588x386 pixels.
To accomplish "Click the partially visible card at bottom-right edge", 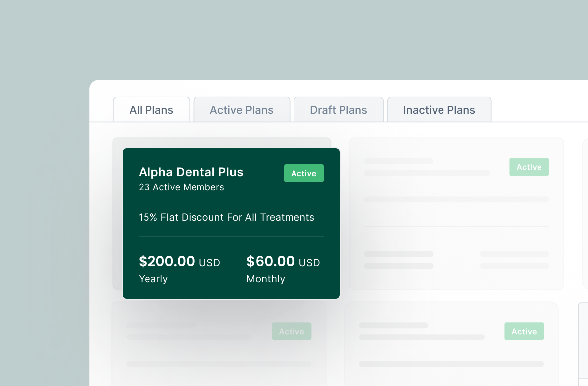I will click(x=583, y=346).
